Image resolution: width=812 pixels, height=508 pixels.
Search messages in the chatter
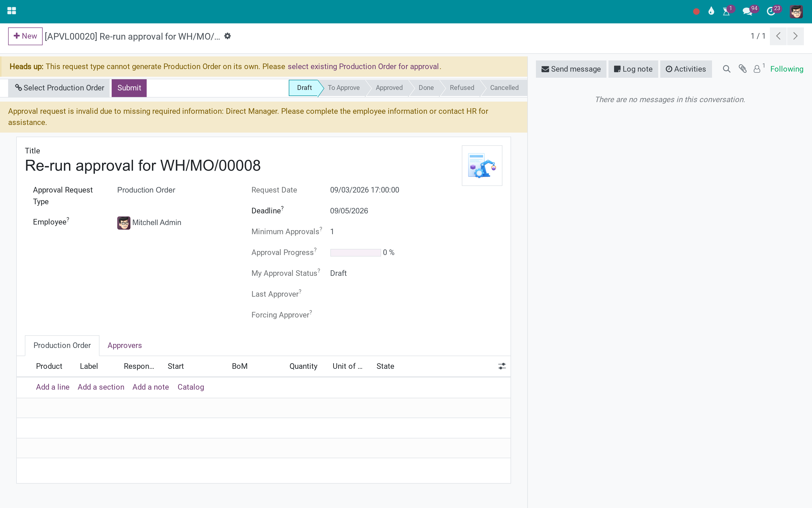click(726, 69)
